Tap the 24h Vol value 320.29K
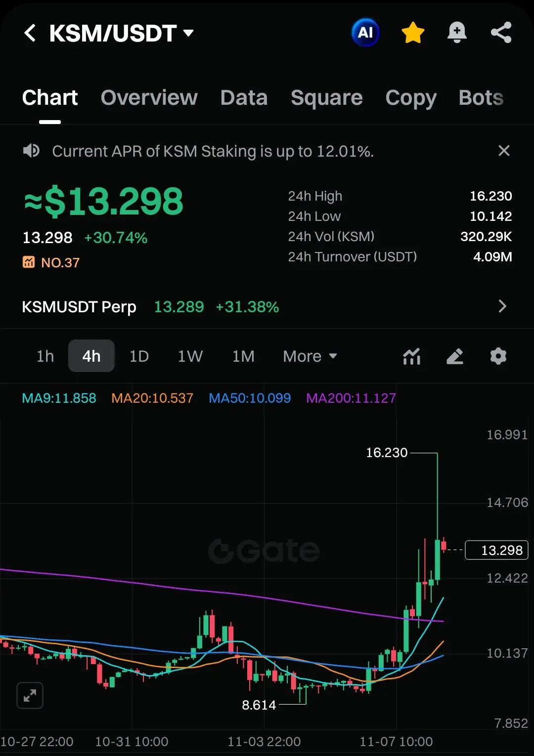Screen dimensions: 534x756 (x=486, y=237)
